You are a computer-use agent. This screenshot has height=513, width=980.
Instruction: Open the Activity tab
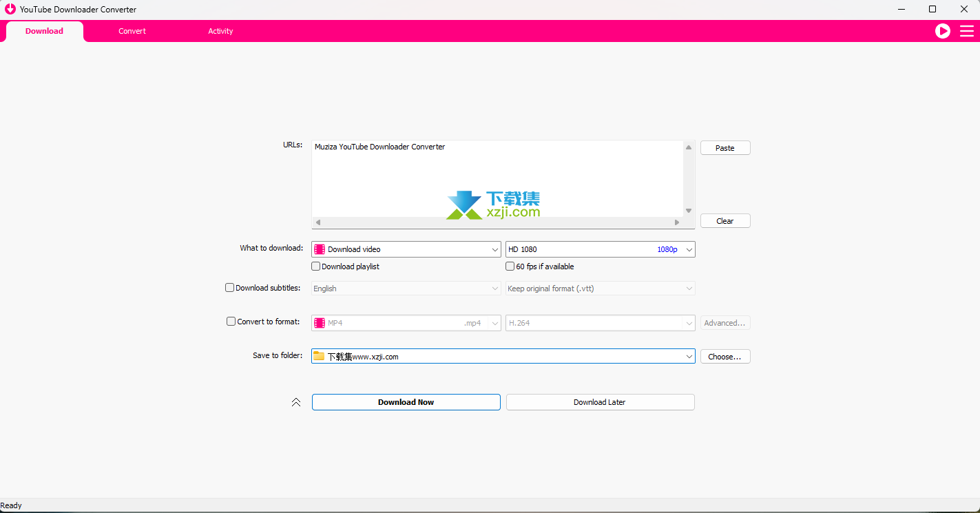[x=220, y=31]
